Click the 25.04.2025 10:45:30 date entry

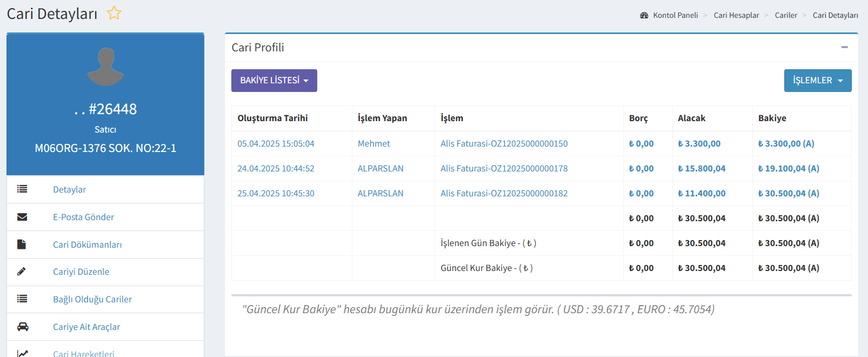coord(276,194)
